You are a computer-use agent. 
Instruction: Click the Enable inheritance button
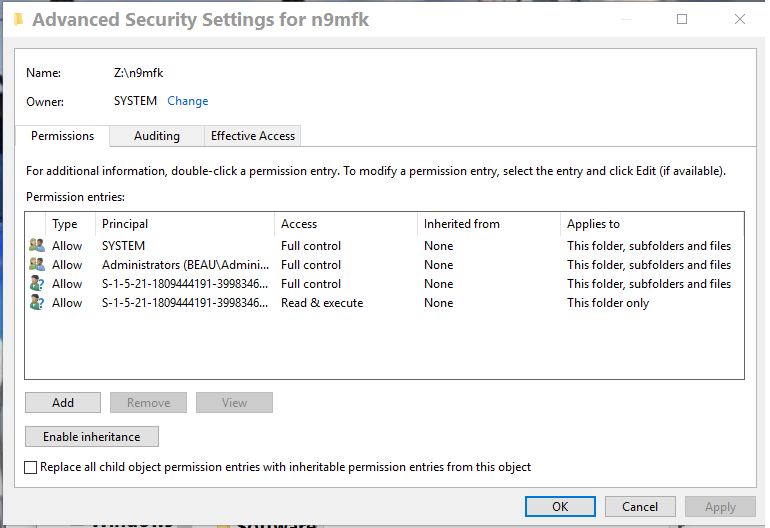pyautogui.click(x=92, y=437)
